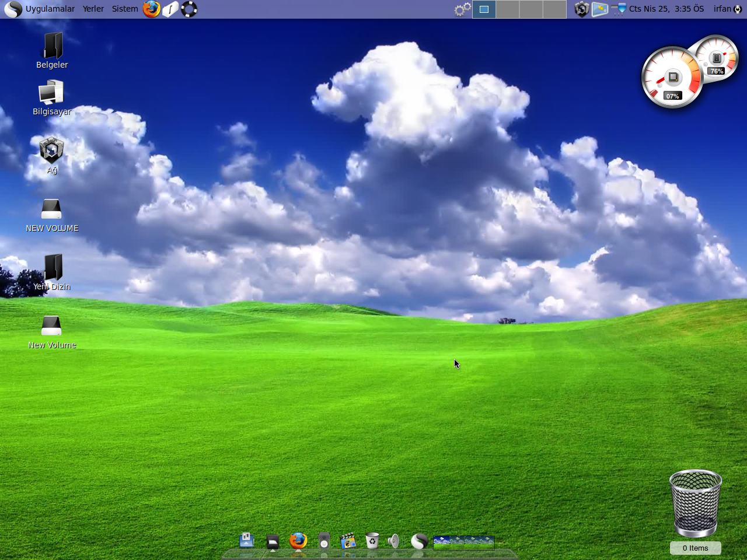This screenshot has height=560, width=747.
Task: Click the speaker volume icon in dock
Action: pos(394,541)
